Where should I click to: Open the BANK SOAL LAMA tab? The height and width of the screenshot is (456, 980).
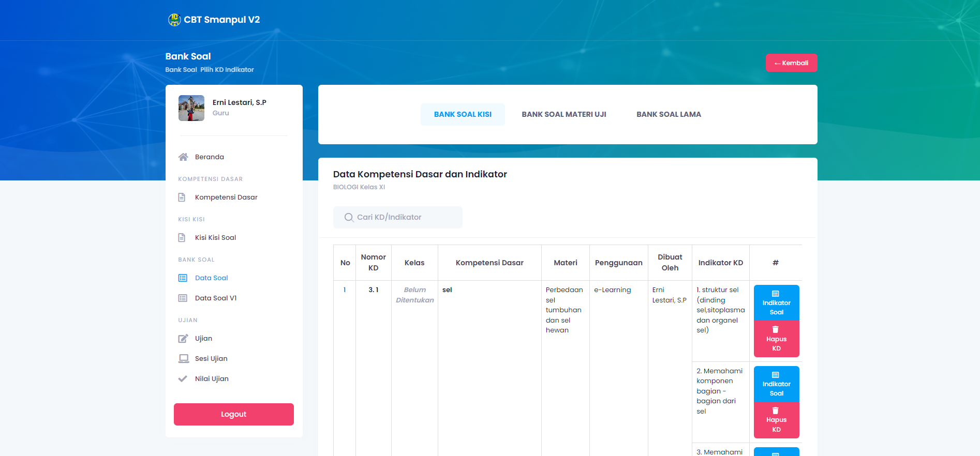pos(669,114)
